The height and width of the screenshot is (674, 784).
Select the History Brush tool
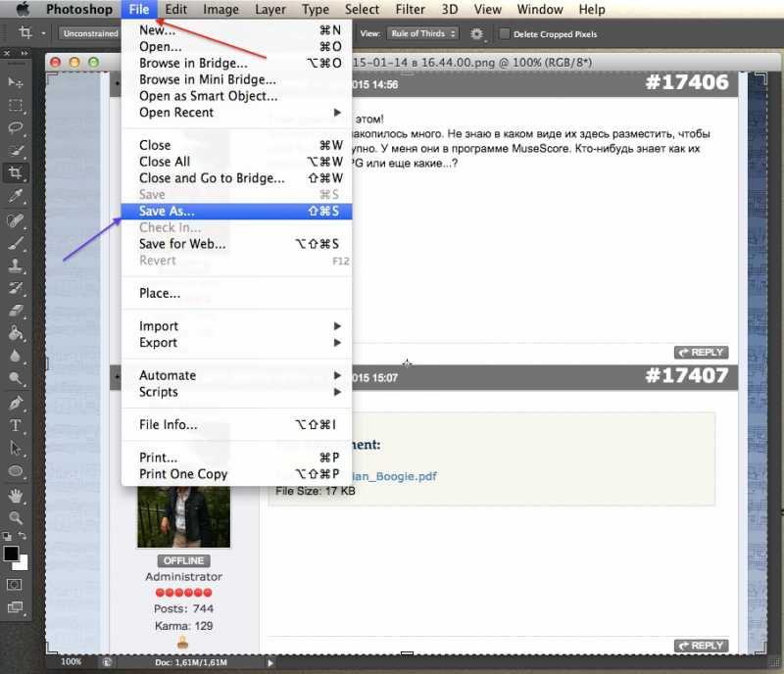point(16,288)
